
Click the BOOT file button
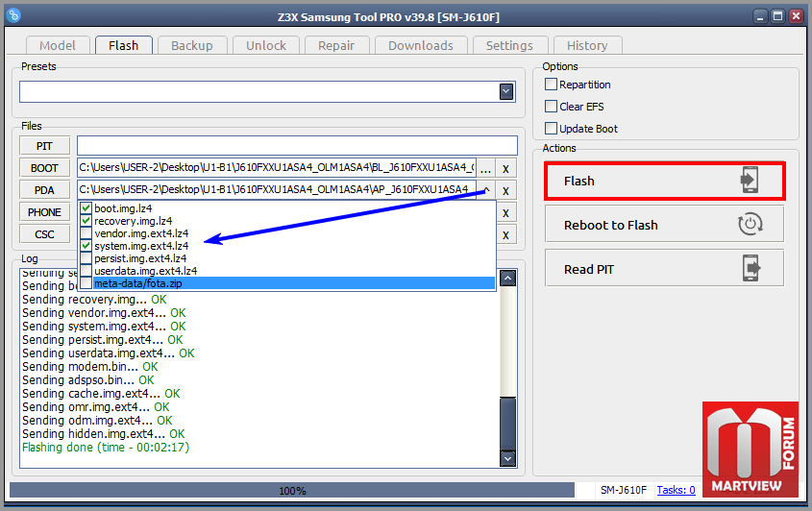tap(44, 168)
